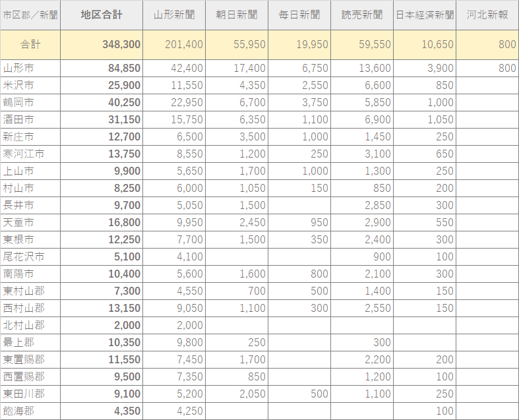The image size is (519, 420).
Task: Click the 10,650 total cell
Action: [x=425, y=45]
